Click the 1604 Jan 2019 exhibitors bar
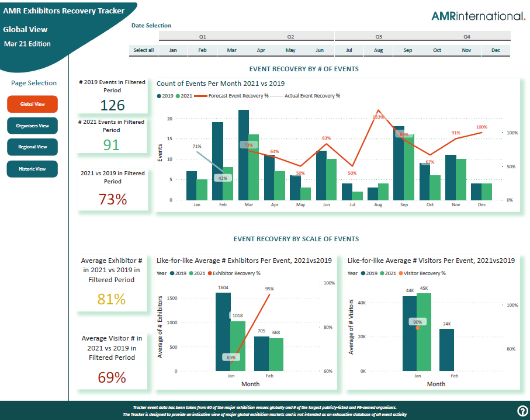The width and height of the screenshot is (530, 420). pyautogui.click(x=223, y=332)
